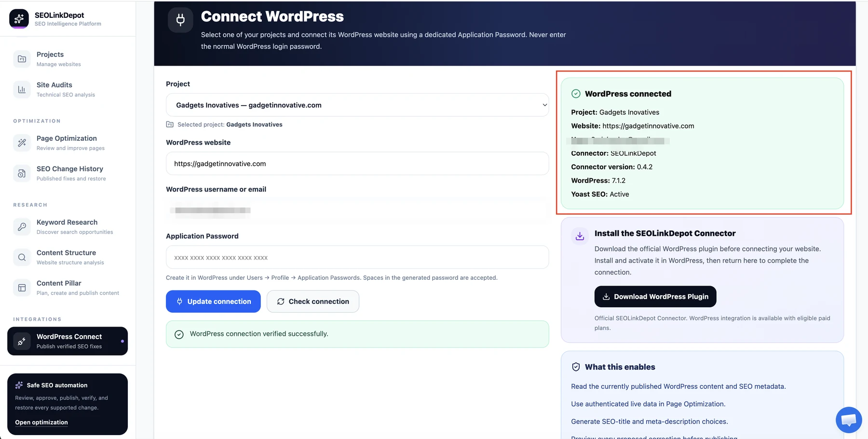Open SEO Change History page
868x439 pixels.
coord(68,173)
